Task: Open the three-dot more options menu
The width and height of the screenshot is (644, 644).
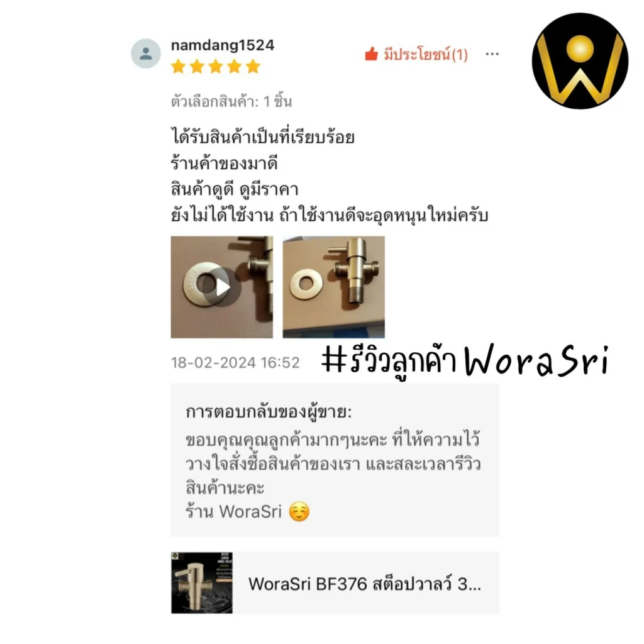Action: (492, 54)
